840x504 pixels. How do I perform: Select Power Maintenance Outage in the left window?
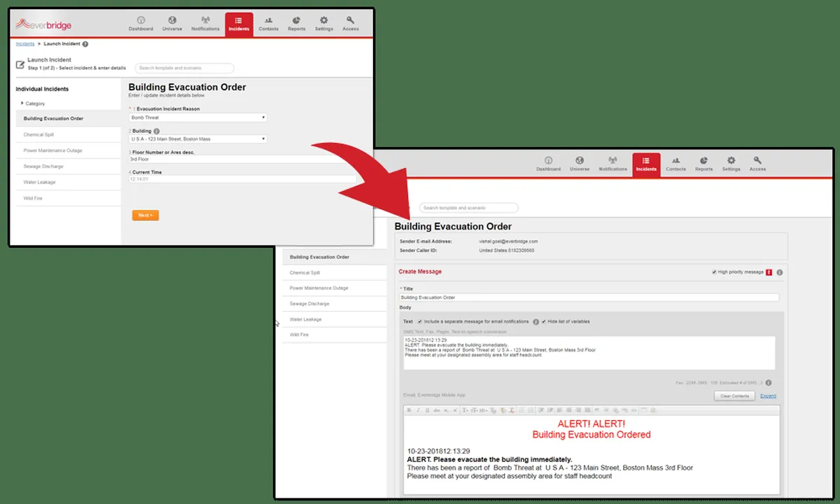click(x=68, y=150)
